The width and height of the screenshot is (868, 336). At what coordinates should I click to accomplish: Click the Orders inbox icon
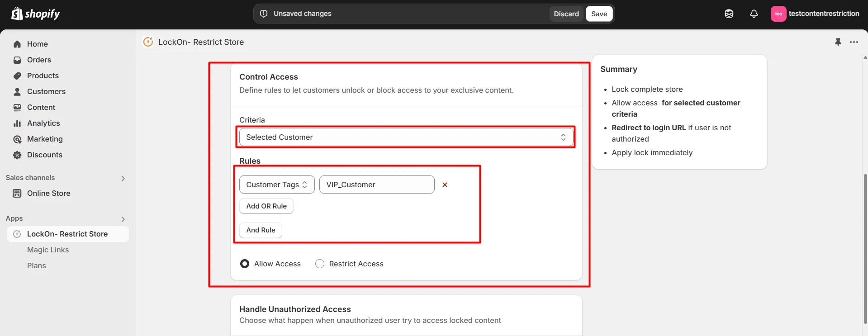[17, 60]
